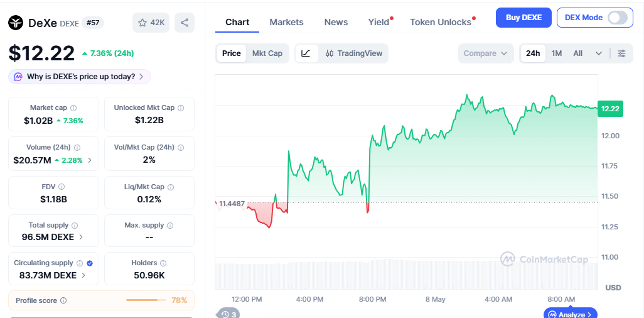The width and height of the screenshot is (644, 318).
Task: Click the 11.4487 opening price label
Action: click(x=232, y=204)
